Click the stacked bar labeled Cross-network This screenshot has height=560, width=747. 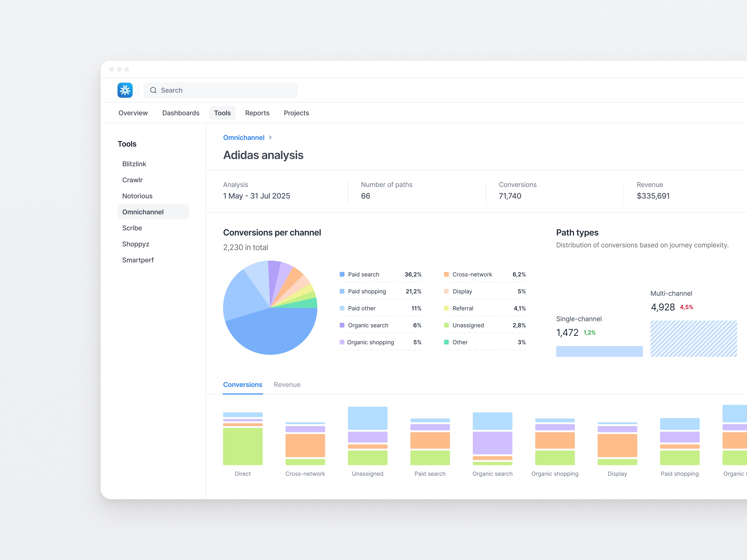point(305,444)
